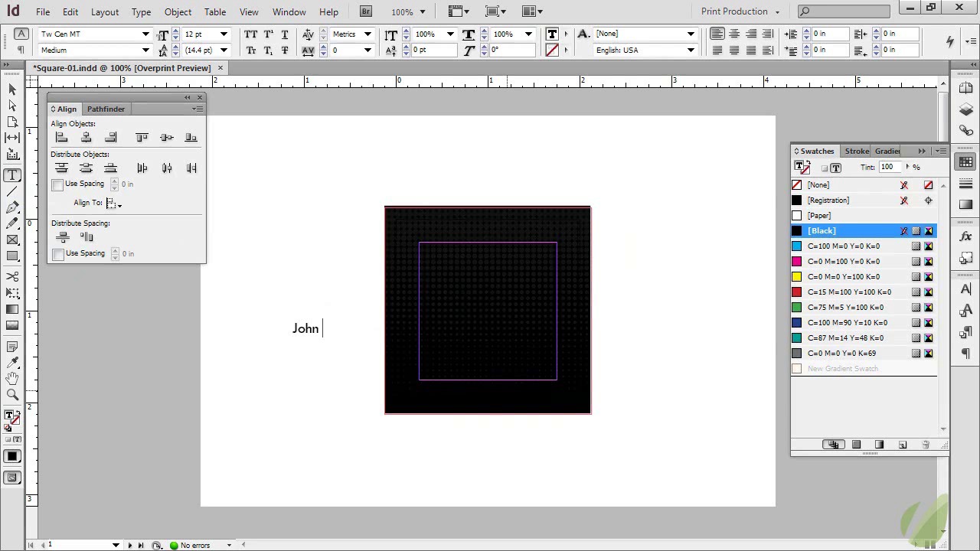Open the Bridge (Br) button
Viewport: 980px width, 551px height.
pyautogui.click(x=366, y=11)
